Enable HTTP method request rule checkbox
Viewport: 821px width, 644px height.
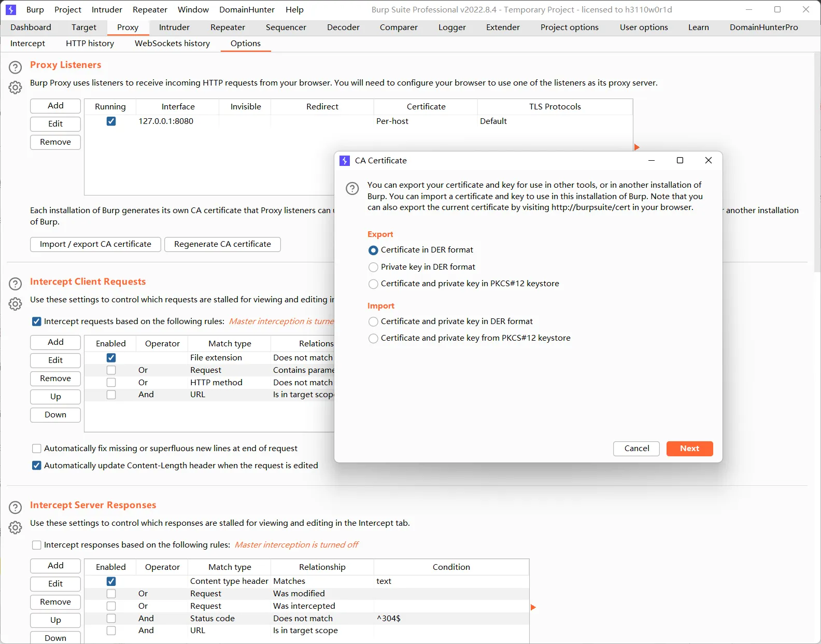111,383
